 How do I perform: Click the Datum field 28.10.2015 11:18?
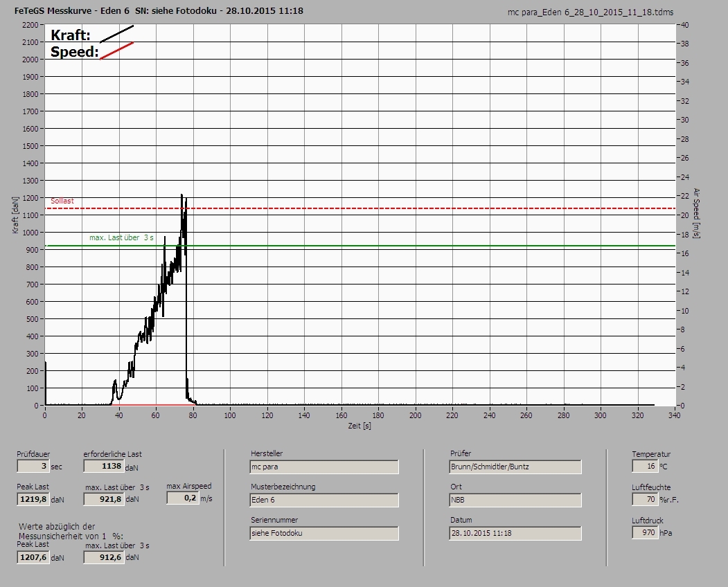tap(515, 534)
